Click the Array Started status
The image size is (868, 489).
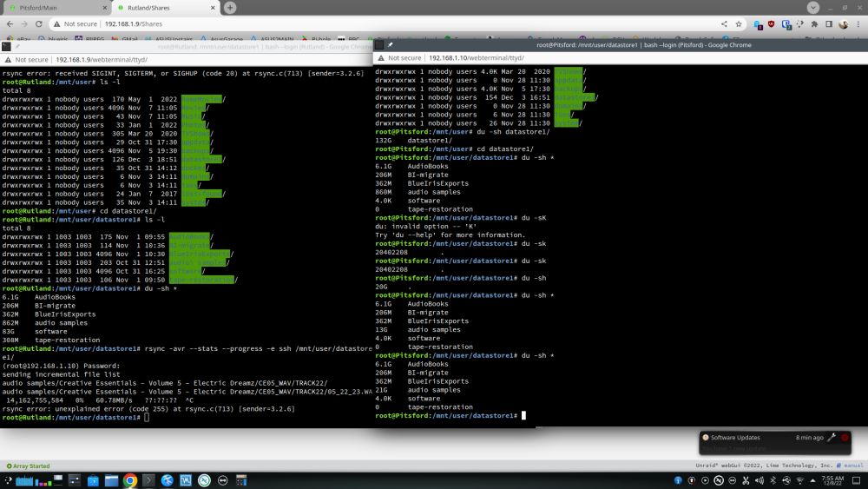(29, 466)
